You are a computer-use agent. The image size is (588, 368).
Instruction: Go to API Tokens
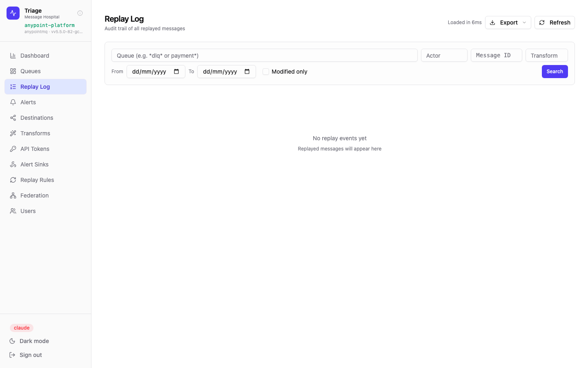(45, 149)
